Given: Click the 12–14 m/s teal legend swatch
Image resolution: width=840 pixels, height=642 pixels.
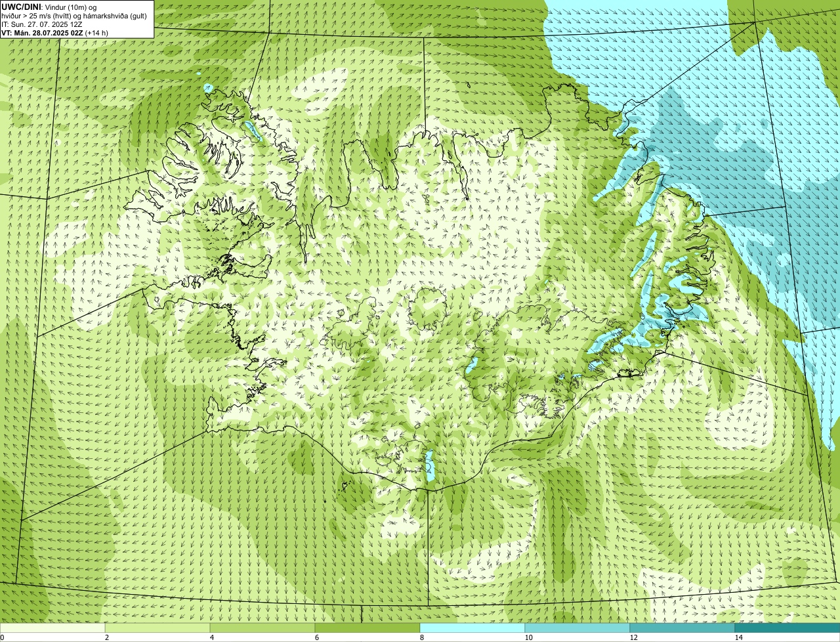Looking at the screenshot, I should click(x=682, y=628).
